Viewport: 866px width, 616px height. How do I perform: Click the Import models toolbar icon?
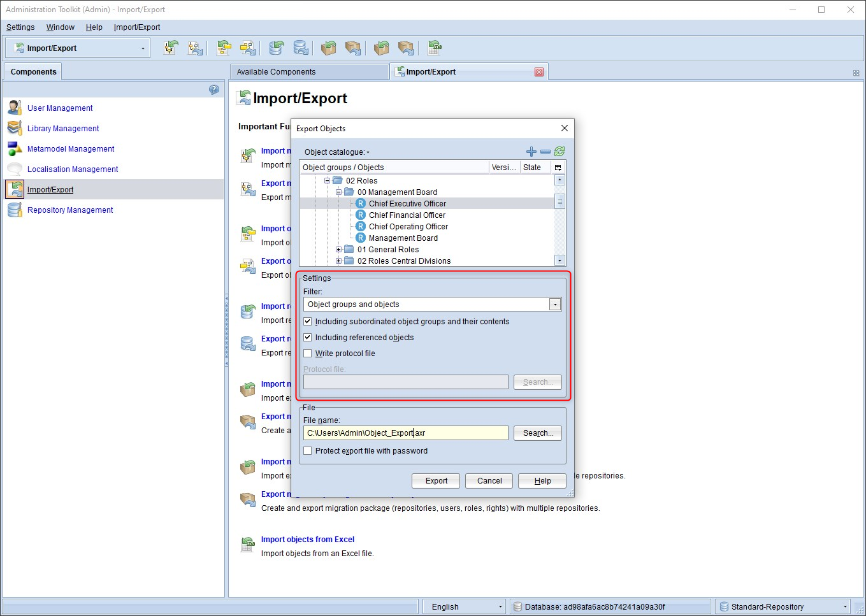[x=171, y=48]
